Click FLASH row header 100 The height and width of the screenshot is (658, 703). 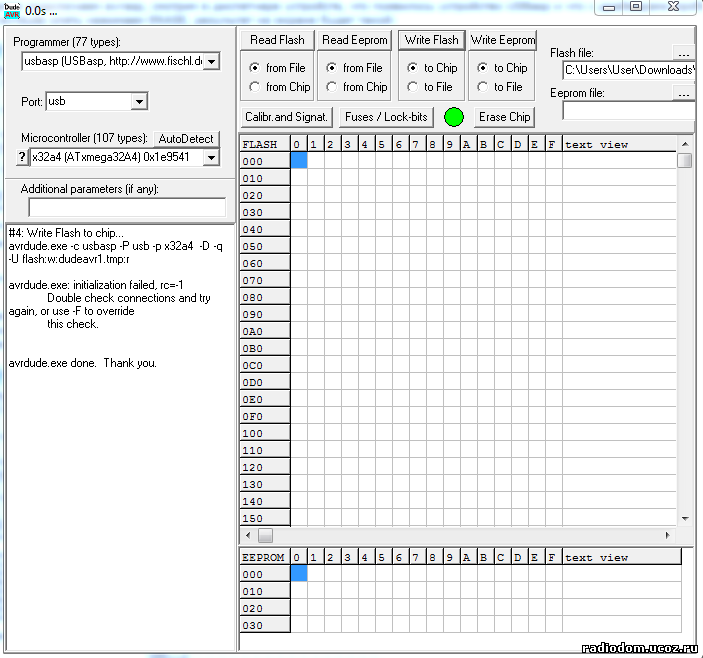[x=265, y=433]
